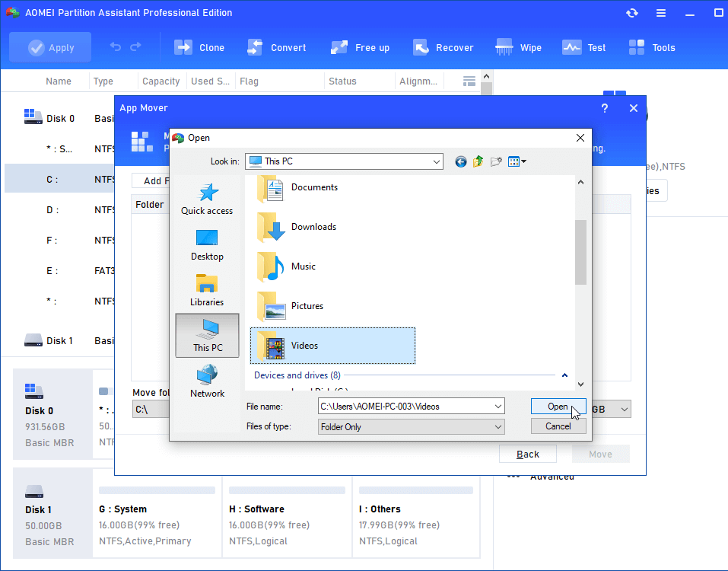Open the Tools menu
Screen dimensions: 728x571
coord(652,47)
